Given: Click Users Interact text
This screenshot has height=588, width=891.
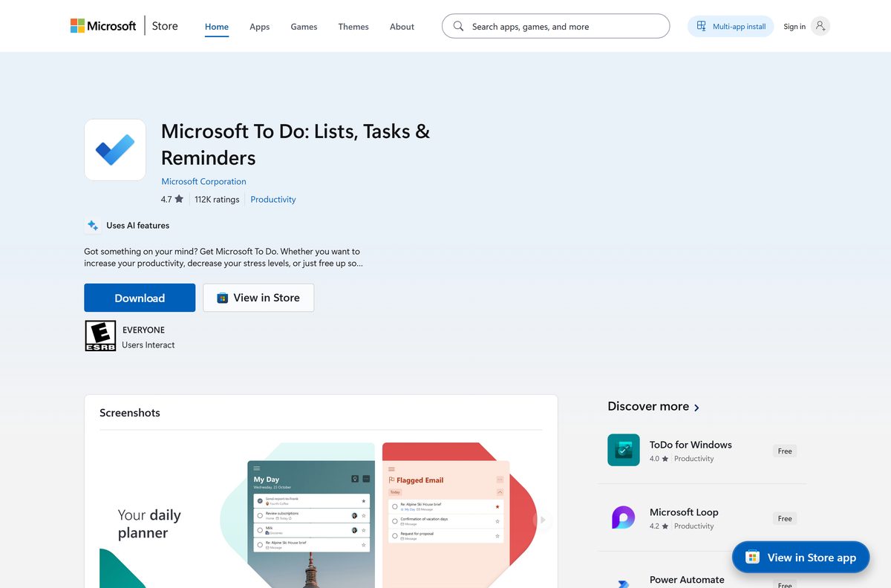Looking at the screenshot, I should click(148, 344).
